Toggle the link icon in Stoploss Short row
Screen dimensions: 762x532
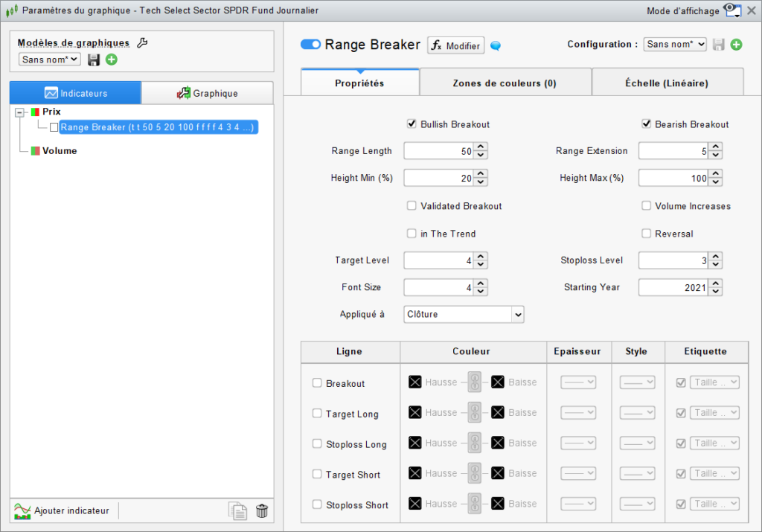coord(475,503)
